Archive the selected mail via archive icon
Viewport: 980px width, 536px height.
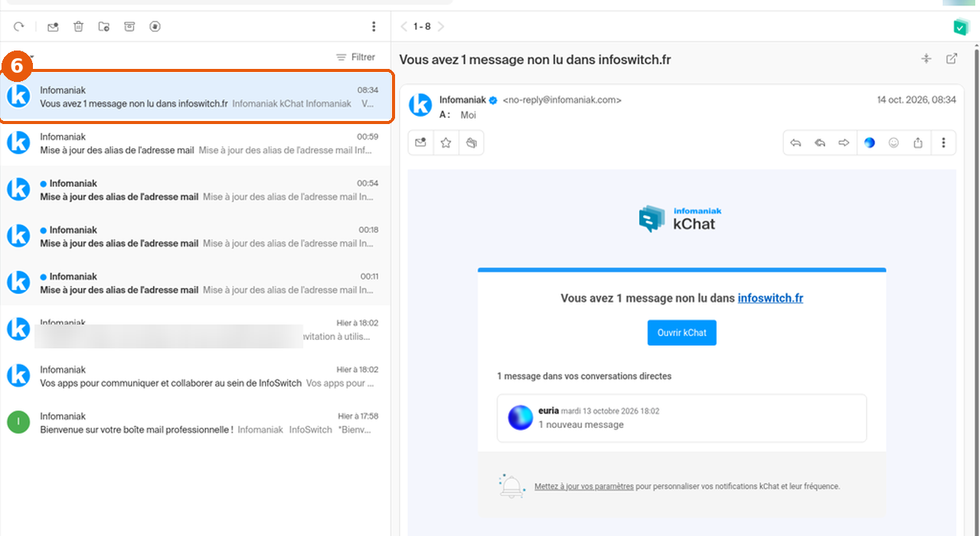tap(129, 27)
